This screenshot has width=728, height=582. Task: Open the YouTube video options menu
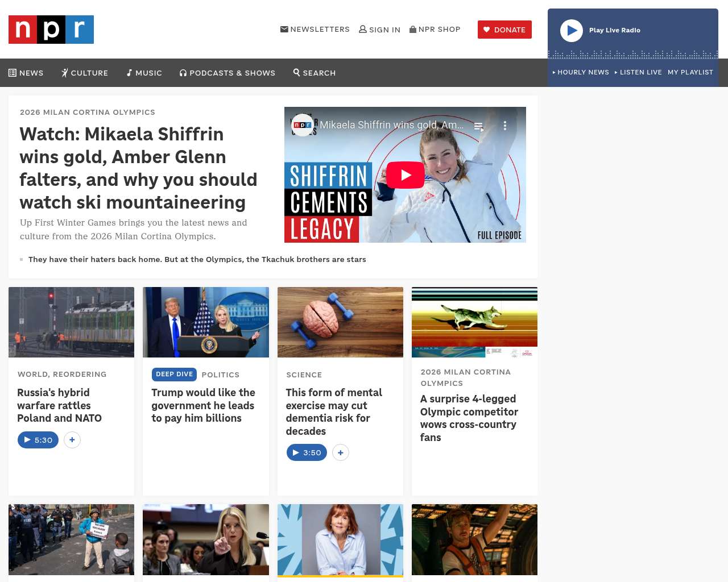(504, 126)
